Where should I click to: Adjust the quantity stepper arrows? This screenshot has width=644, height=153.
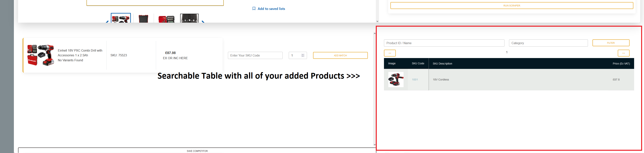[x=302, y=55]
